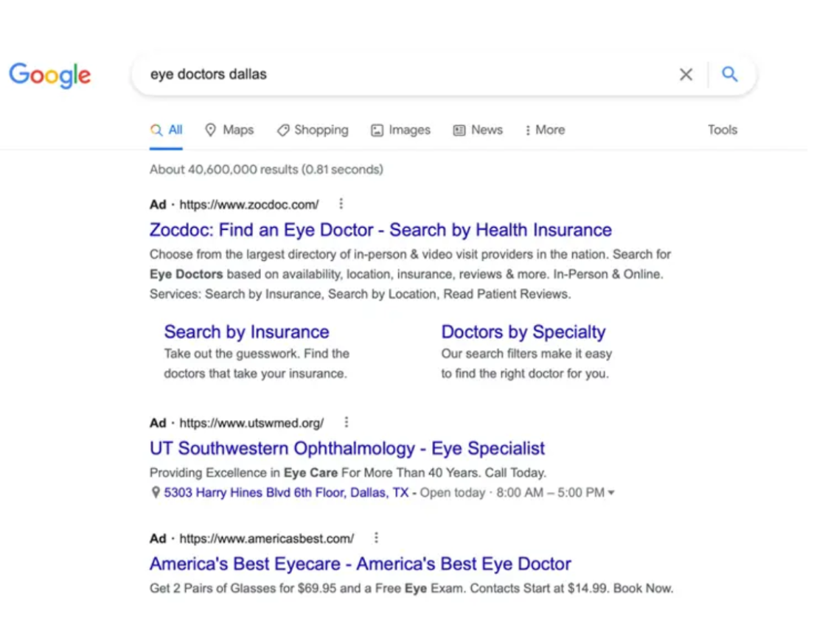Clear the search box with the X icon
The width and height of the screenshot is (814, 644).
coord(686,74)
